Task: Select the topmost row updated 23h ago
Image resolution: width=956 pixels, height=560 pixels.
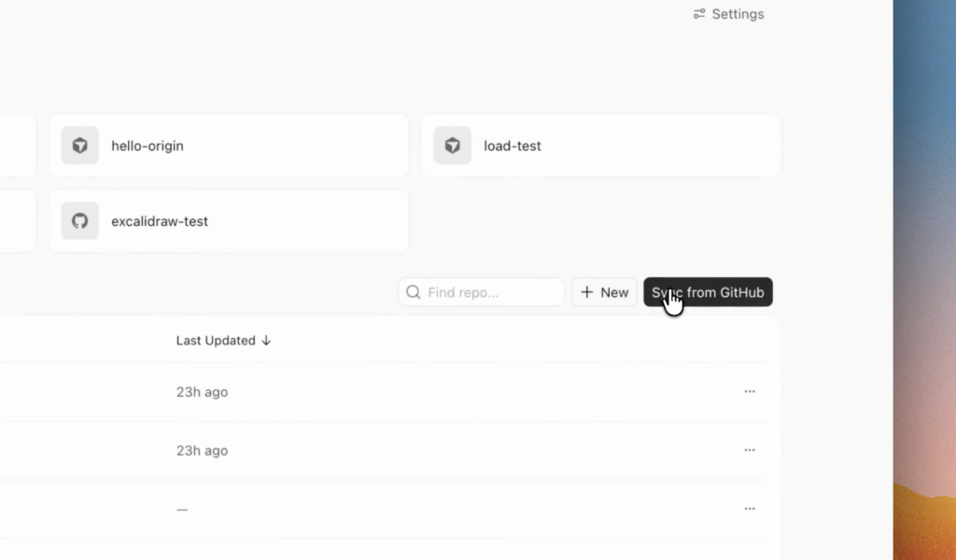Action: [383, 392]
